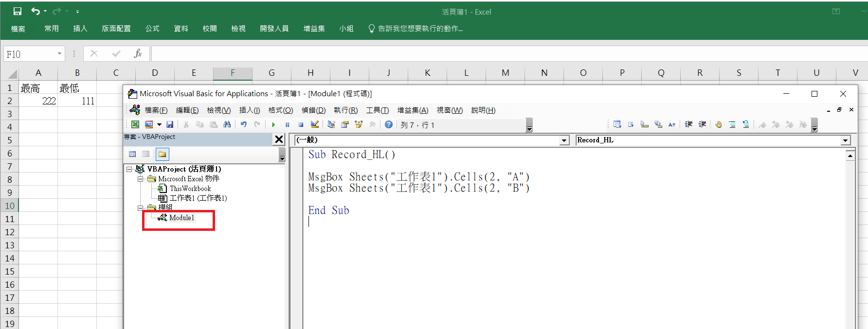Viewport: 868px width, 329px height.
Task: Open the Name Box dropdown showing F10
Action: (59, 54)
